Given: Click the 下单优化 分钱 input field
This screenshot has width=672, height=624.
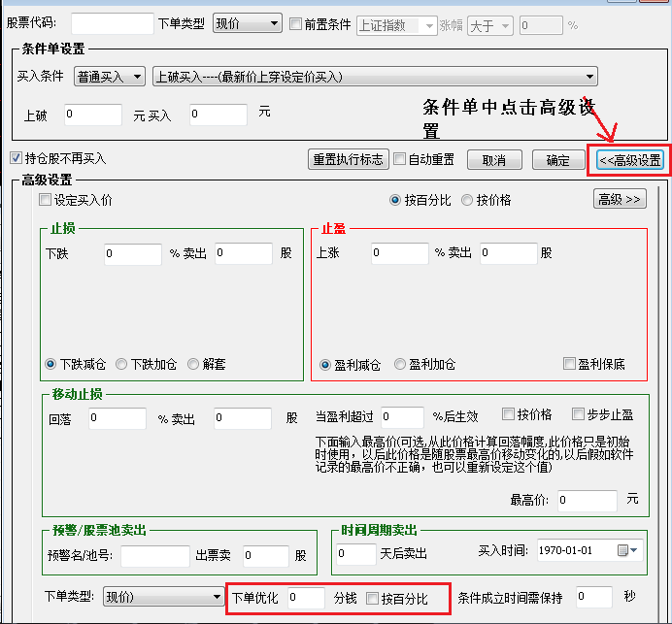Looking at the screenshot, I should click(306, 598).
